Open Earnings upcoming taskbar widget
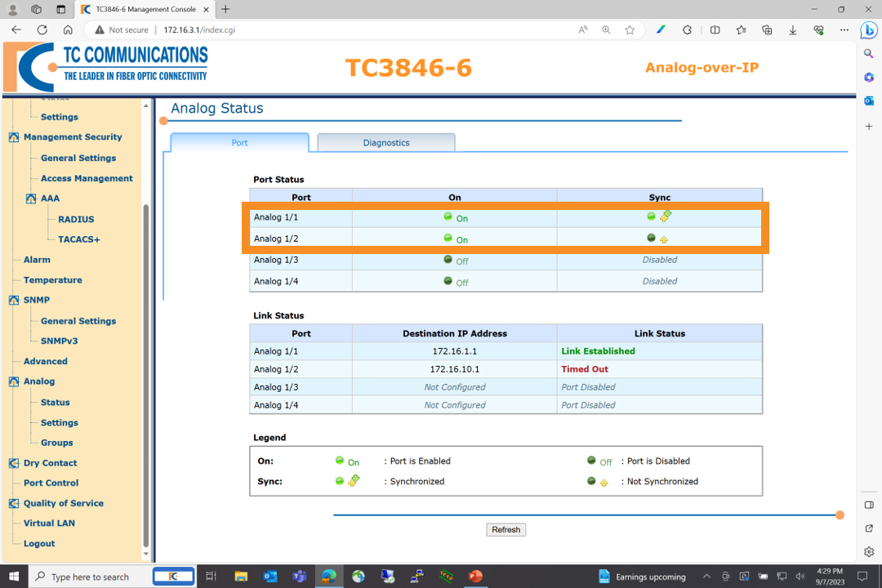882x588 pixels. click(x=642, y=577)
